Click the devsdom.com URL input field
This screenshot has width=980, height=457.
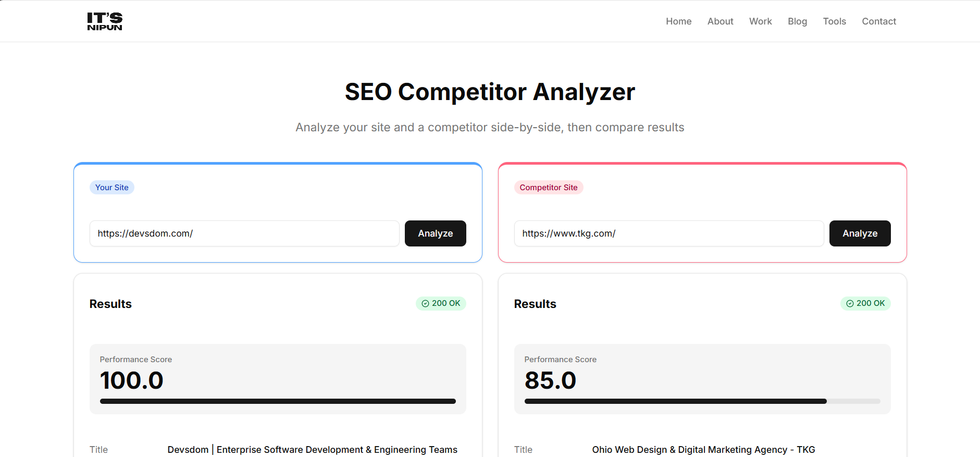pyautogui.click(x=244, y=233)
